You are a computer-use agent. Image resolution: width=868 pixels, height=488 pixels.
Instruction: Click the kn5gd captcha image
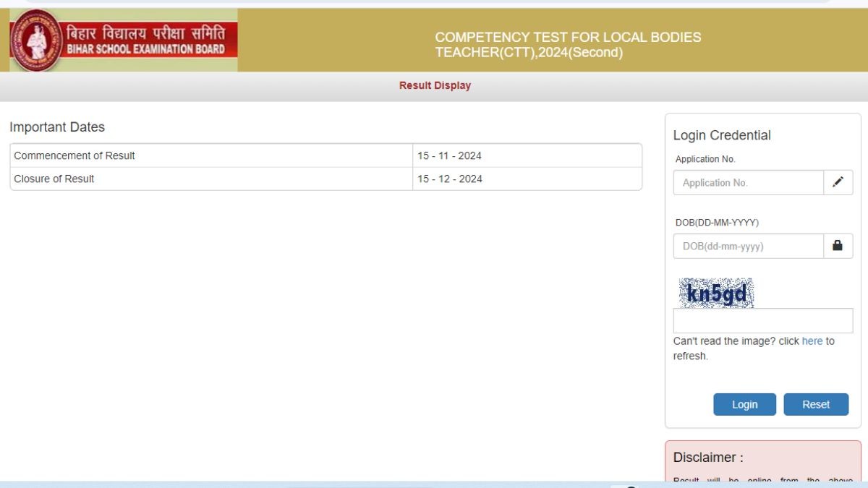(x=716, y=294)
